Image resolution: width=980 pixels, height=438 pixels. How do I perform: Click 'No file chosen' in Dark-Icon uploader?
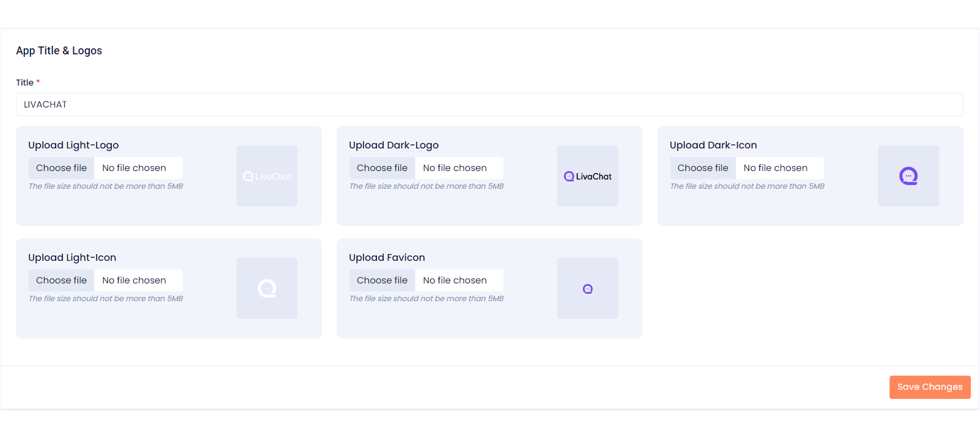775,168
